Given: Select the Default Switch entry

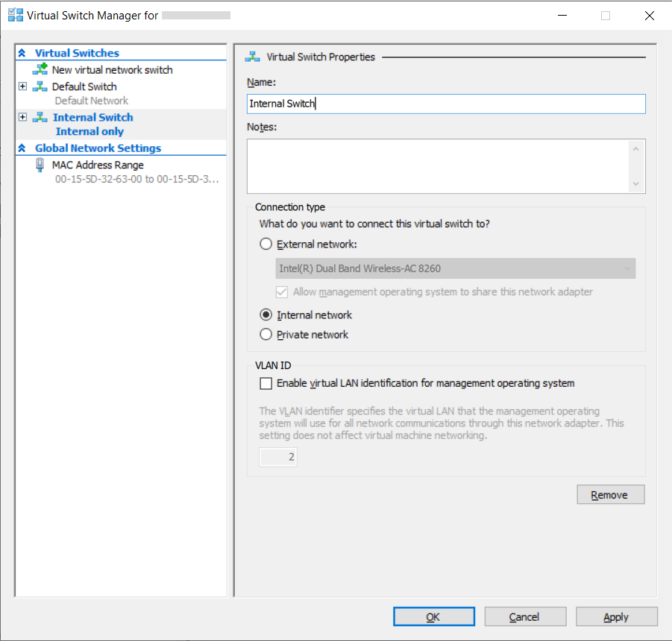Looking at the screenshot, I should 84,86.
